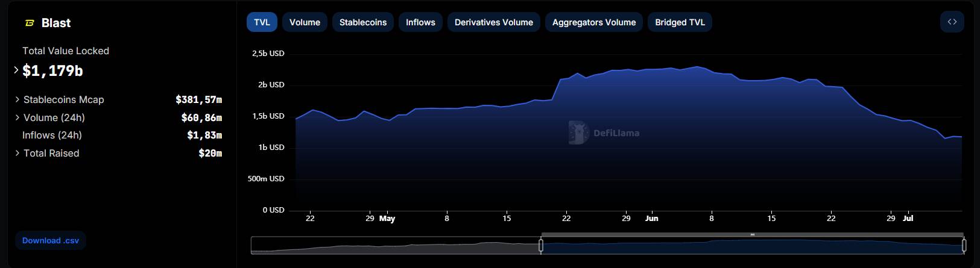Image resolution: width=980 pixels, height=268 pixels.
Task: Click the range selector top grab bar
Action: 752,234
